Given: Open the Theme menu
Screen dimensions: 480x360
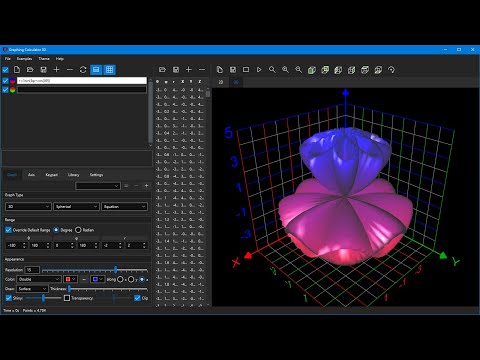Looking at the screenshot, I should [44, 59].
